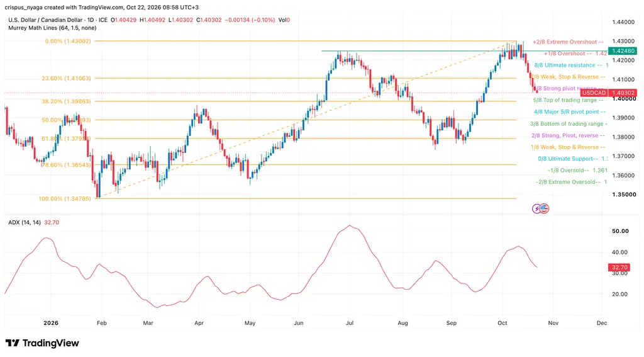Viewport: 644px width, 357px height.
Task: Click the change value −0.00134 (−0.10%)
Action: pyautogui.click(x=250, y=20)
